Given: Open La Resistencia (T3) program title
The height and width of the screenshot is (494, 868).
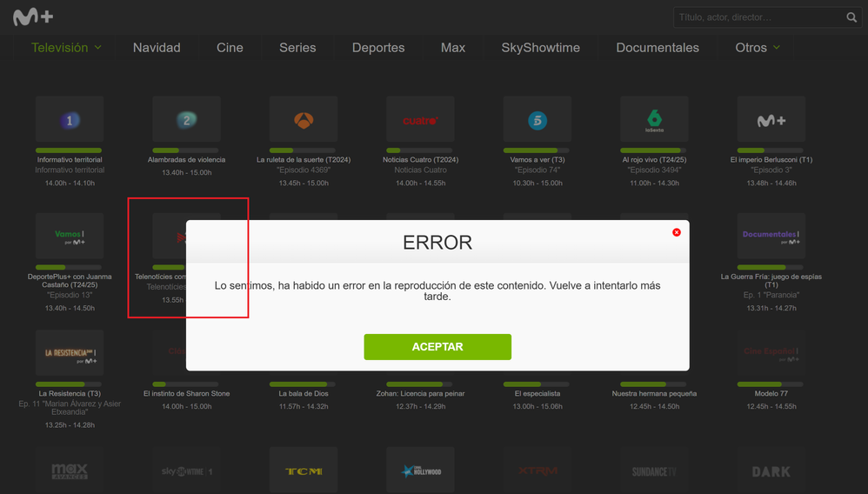Looking at the screenshot, I should tap(70, 393).
